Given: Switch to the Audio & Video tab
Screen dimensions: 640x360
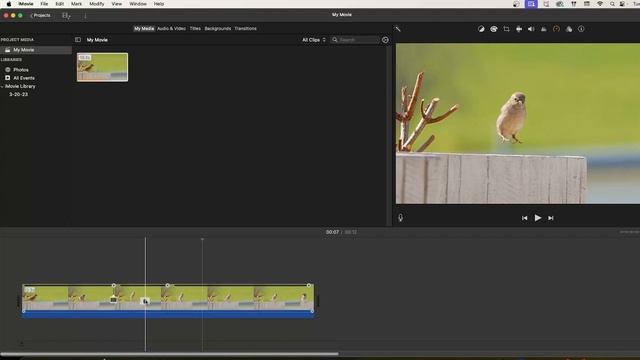Looking at the screenshot, I should (171, 29).
